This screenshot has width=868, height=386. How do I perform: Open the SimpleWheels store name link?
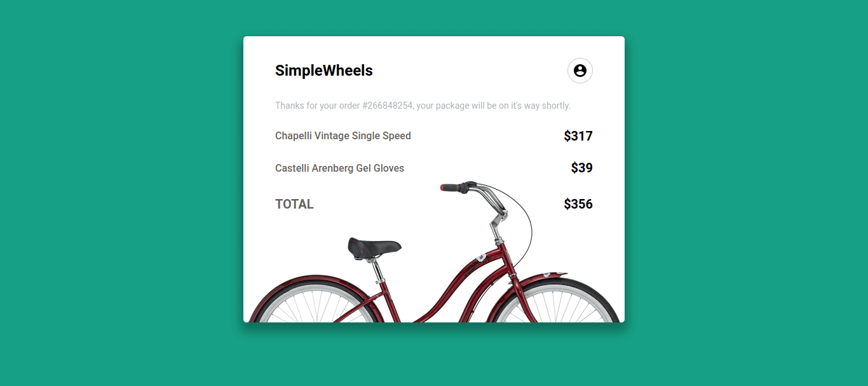[x=323, y=71]
